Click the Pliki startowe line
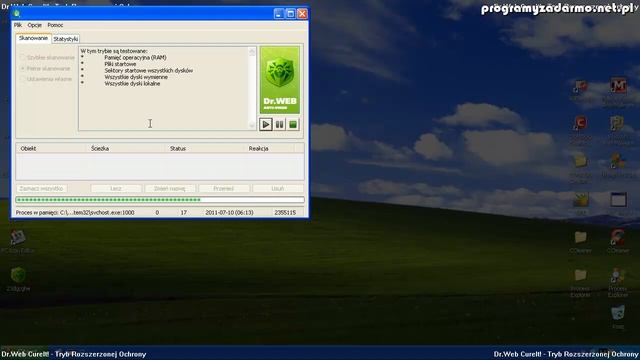This screenshot has width=640, height=360. pos(120,64)
